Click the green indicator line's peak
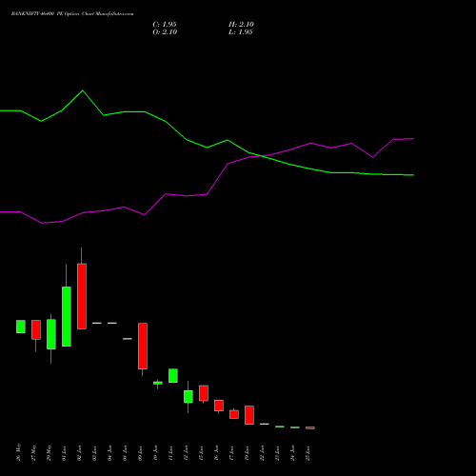The height and width of the screenshot is (476, 476). tap(83, 90)
